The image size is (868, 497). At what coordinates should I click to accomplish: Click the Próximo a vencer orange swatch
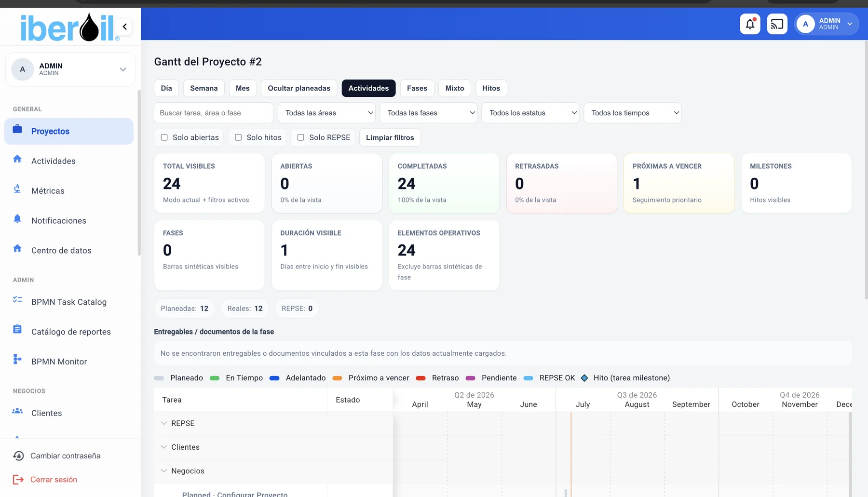[x=338, y=378]
